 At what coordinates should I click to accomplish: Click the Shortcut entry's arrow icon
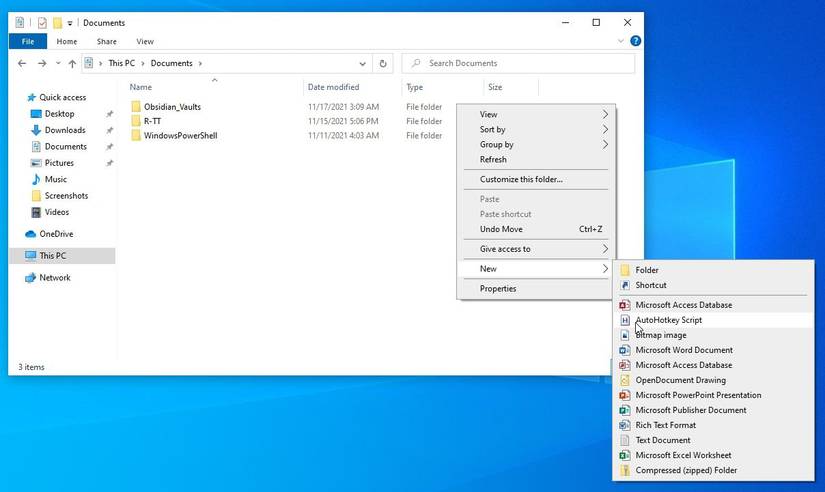(x=625, y=285)
